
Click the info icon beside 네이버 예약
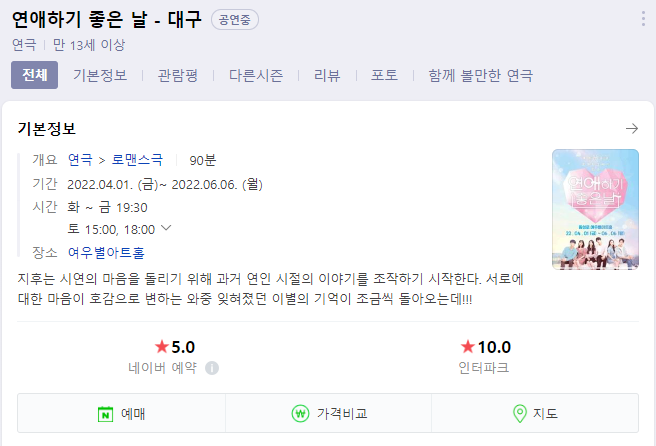(x=212, y=368)
